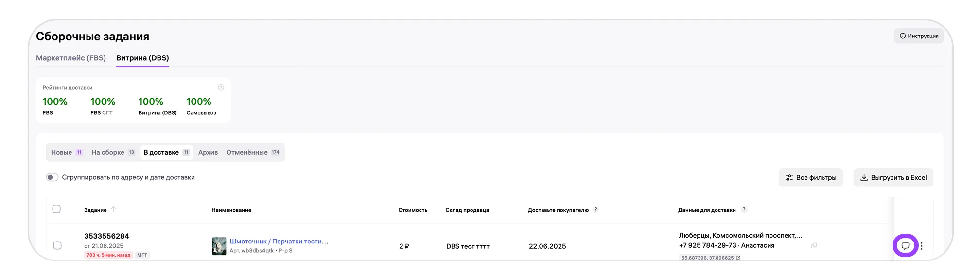Click help icon next to Доставьте покупателю
Screen dimensions: 980x279
point(595,210)
